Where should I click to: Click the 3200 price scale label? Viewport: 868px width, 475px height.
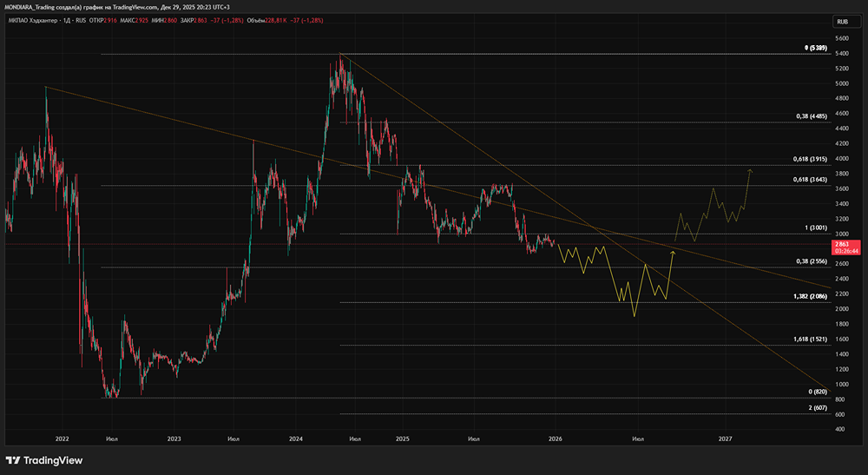841,219
